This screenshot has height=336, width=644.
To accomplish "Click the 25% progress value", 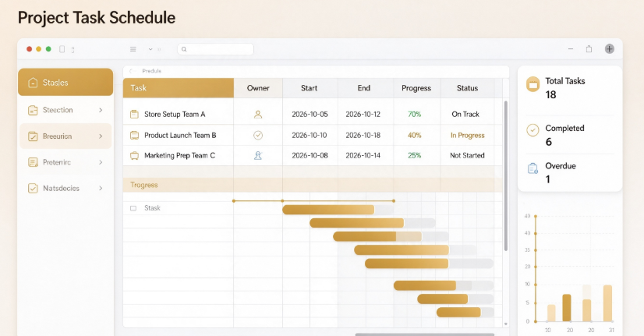I will click(415, 155).
